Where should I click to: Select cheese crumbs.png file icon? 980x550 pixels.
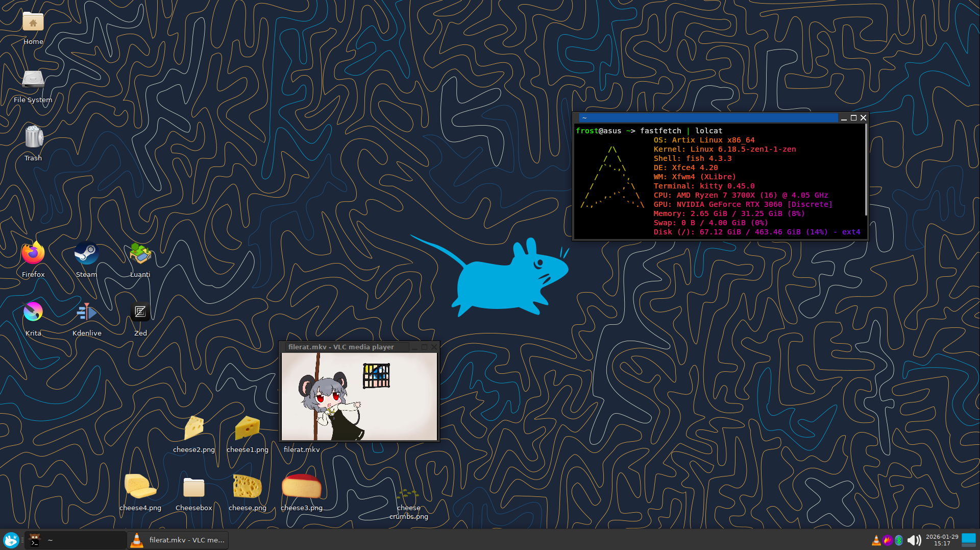coord(408,495)
